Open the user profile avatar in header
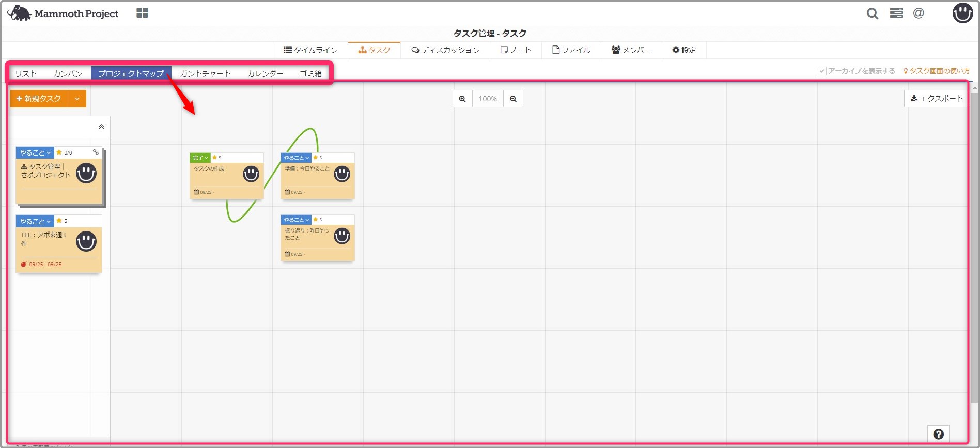This screenshot has width=980, height=448. [x=962, y=13]
